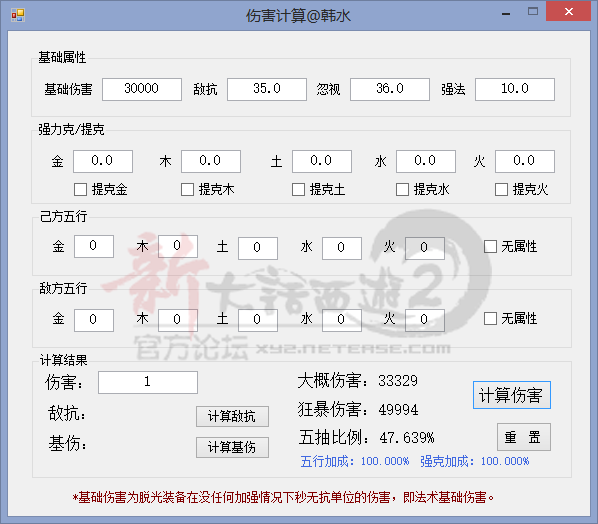
Task: Click the 基础伤害 input field showing 30000
Action: [x=142, y=89]
